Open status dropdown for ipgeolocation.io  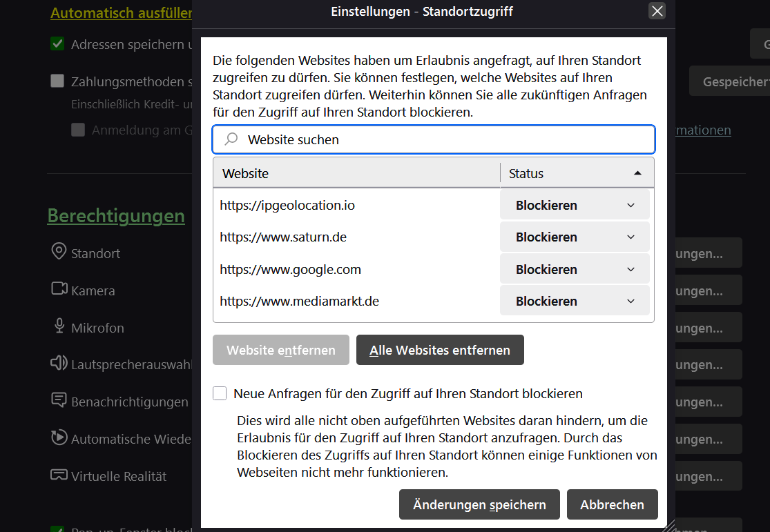(575, 205)
